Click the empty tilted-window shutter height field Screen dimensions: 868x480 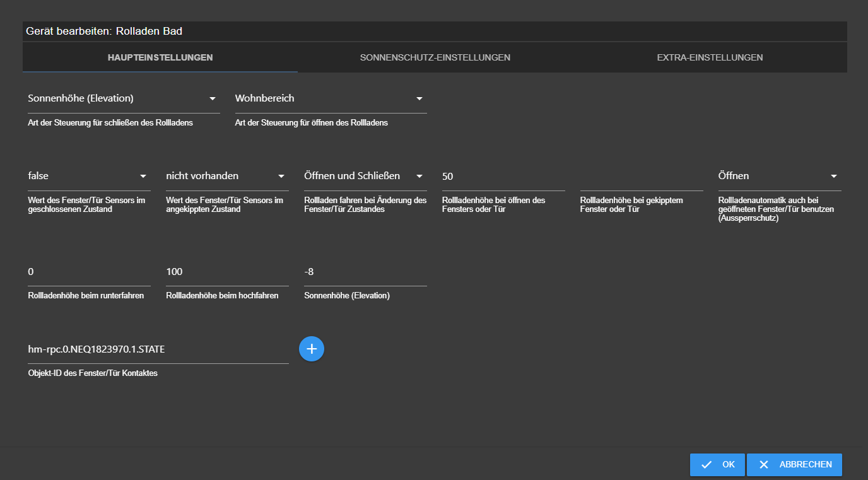point(642,177)
